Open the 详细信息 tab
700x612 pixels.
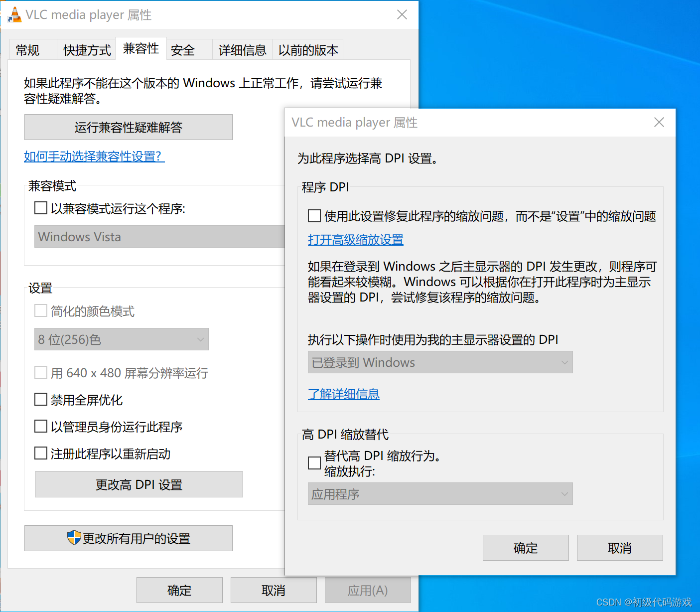[x=242, y=50]
